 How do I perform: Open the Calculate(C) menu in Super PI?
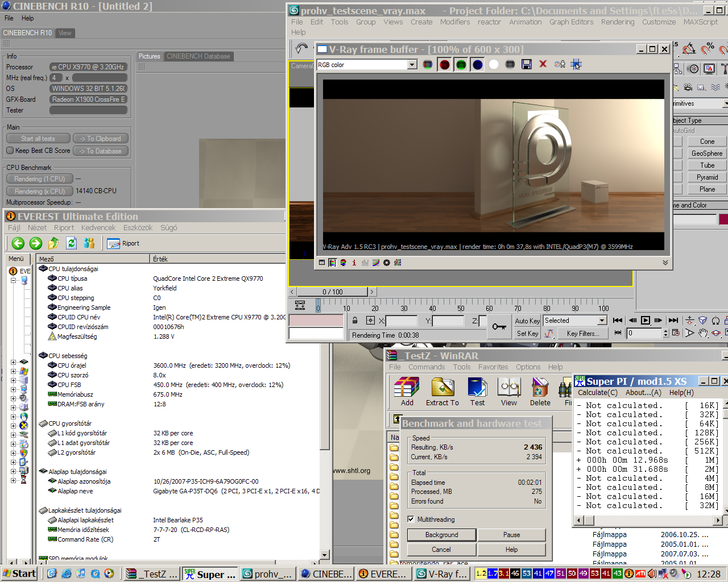click(x=598, y=392)
